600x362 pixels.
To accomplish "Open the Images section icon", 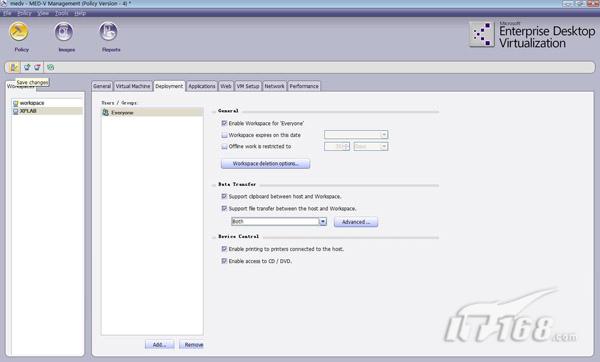I will tap(64, 32).
